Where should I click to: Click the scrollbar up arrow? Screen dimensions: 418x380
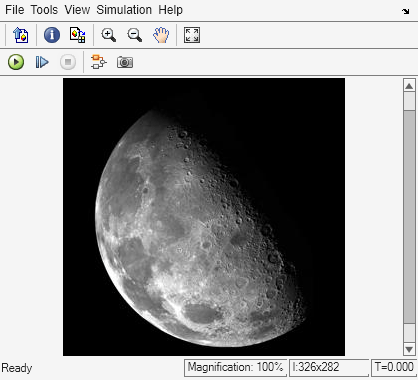pos(409,86)
